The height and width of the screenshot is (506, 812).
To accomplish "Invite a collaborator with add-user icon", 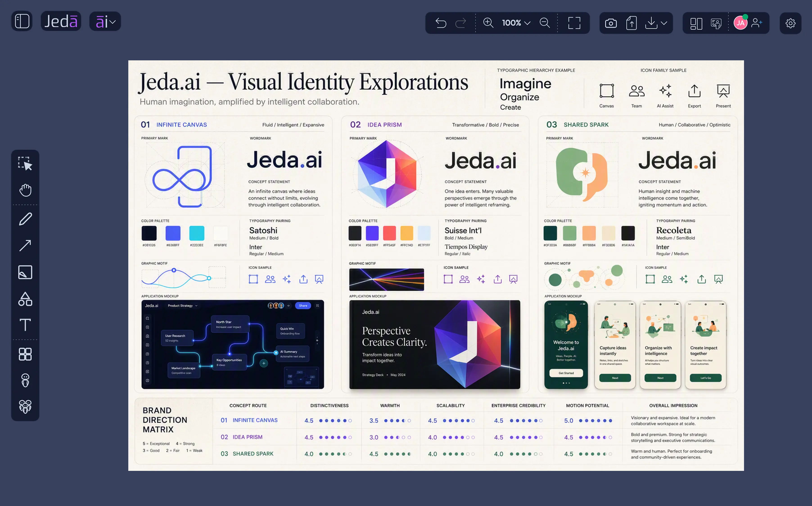I will click(x=757, y=23).
